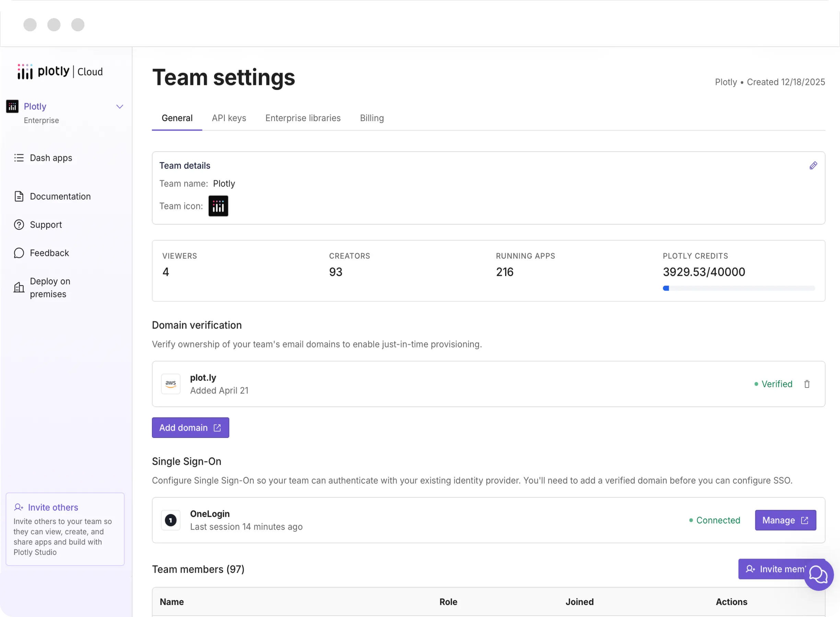840x617 pixels.
Task: Click the Deploy on premises building icon
Action: tap(19, 288)
